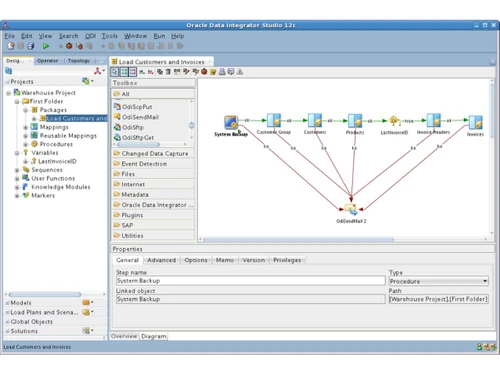The height and width of the screenshot is (375, 500).
Task: Click the warning triangle errors icon
Action: point(240,72)
